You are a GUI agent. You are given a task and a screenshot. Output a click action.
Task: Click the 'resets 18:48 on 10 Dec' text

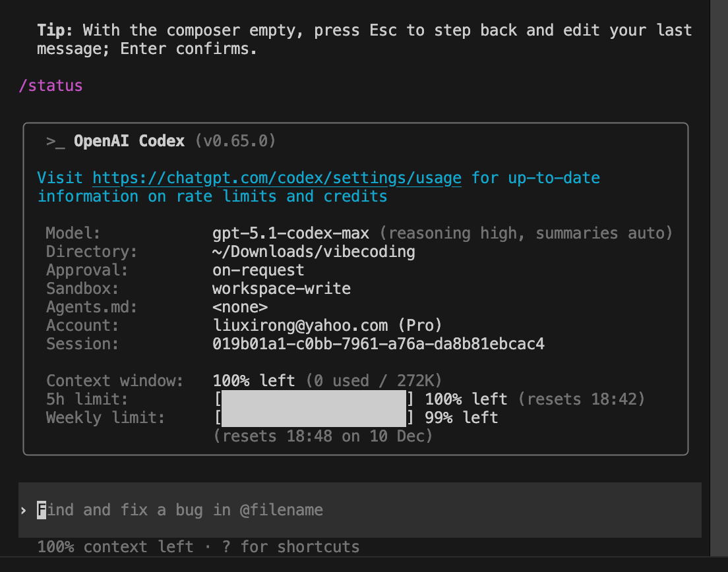322,436
